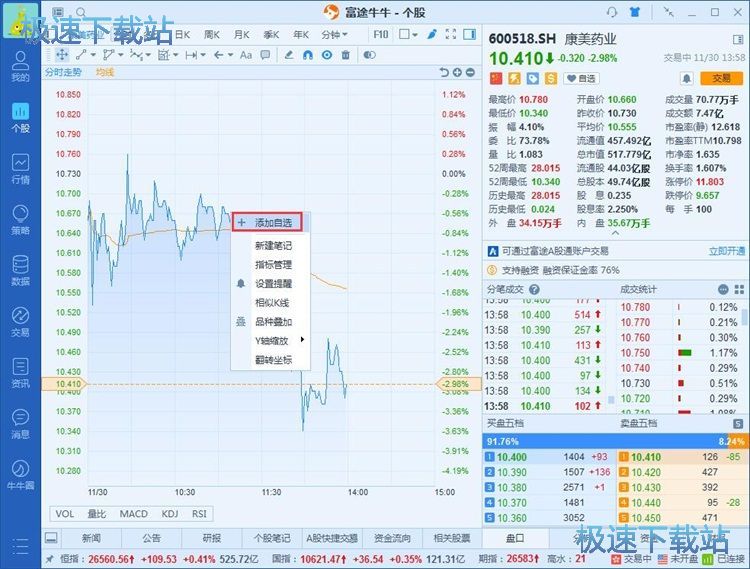Expand the measurement range tool dropdown
750x569 pixels.
(x=203, y=55)
